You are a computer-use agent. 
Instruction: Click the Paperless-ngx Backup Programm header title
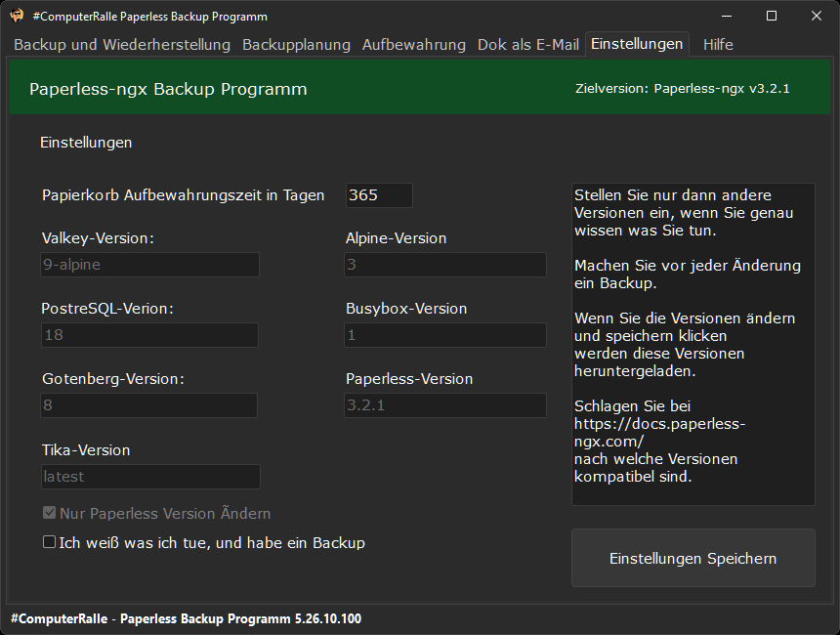coord(168,89)
